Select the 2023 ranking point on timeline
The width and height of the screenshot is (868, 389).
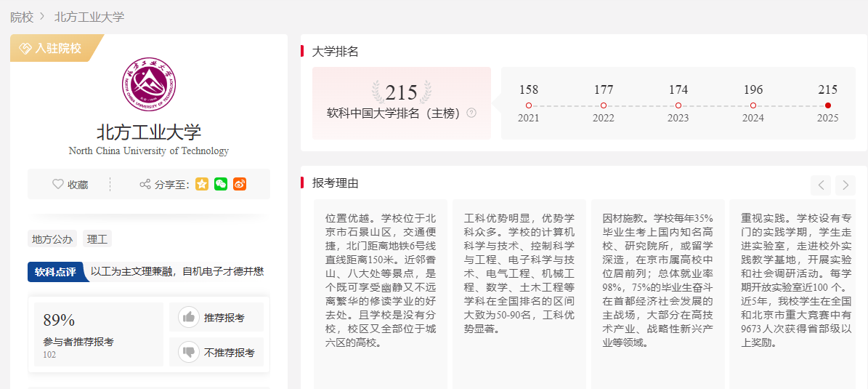(x=678, y=105)
